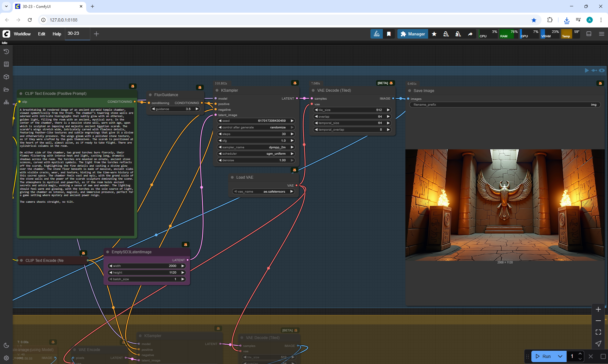Open the queue history sidebar icon
The image size is (608, 364).
tap(6, 52)
